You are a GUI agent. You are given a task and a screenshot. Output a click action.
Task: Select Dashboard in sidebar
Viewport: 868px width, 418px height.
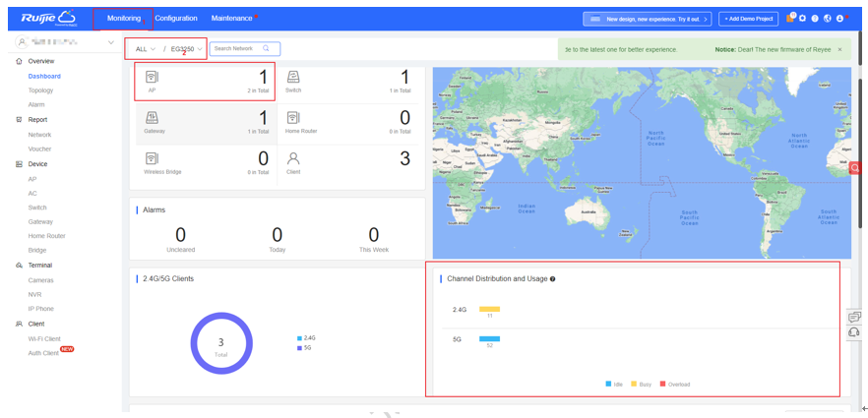[x=44, y=77]
